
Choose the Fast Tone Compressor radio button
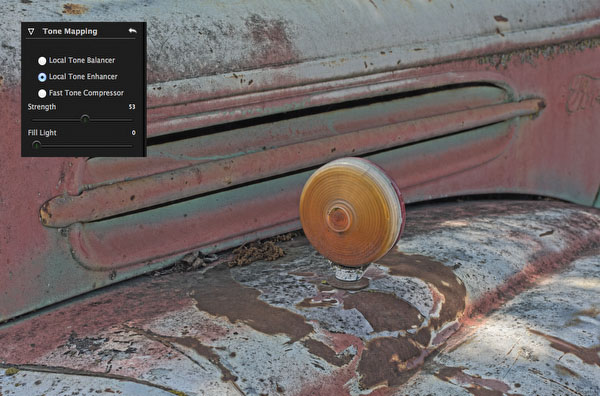42,93
